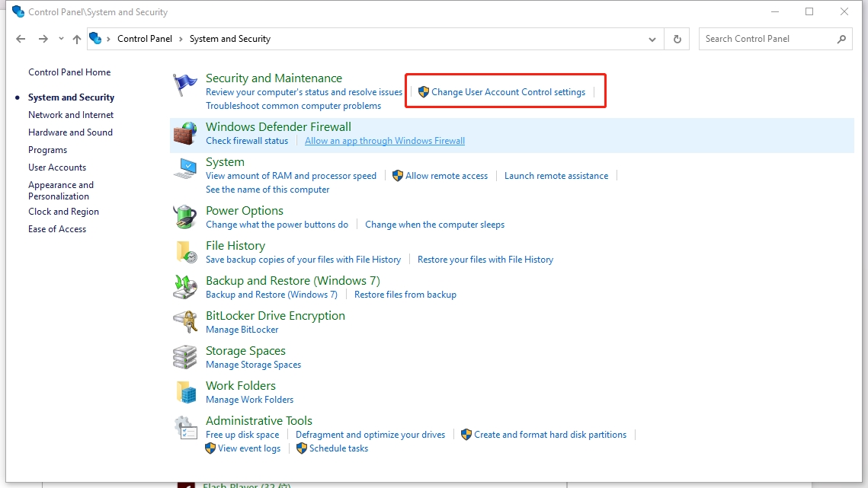Go back using the back arrow

click(x=21, y=39)
